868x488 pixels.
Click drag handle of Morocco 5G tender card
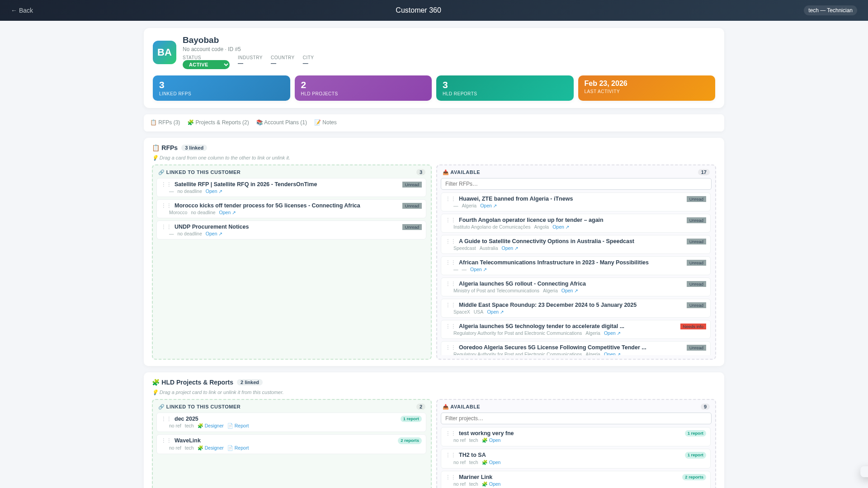(x=166, y=206)
